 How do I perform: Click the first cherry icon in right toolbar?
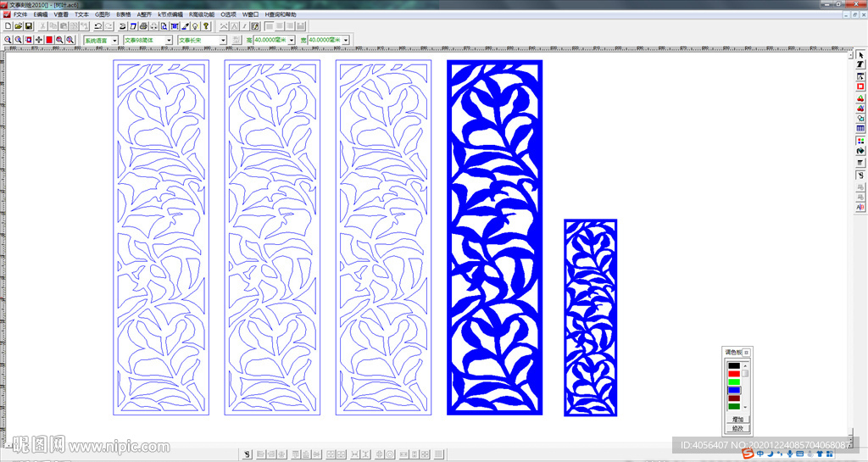pos(860,98)
